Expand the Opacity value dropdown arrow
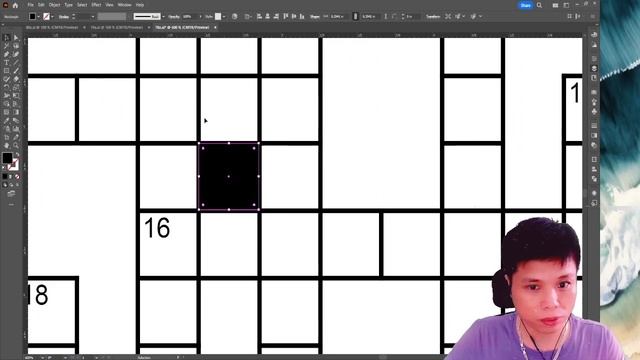The width and height of the screenshot is (640, 360). pos(200,16)
